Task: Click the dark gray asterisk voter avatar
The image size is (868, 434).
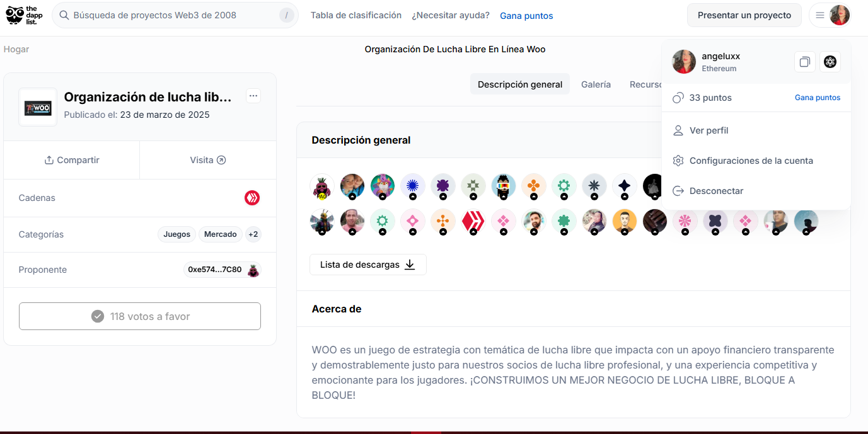Action: click(594, 186)
